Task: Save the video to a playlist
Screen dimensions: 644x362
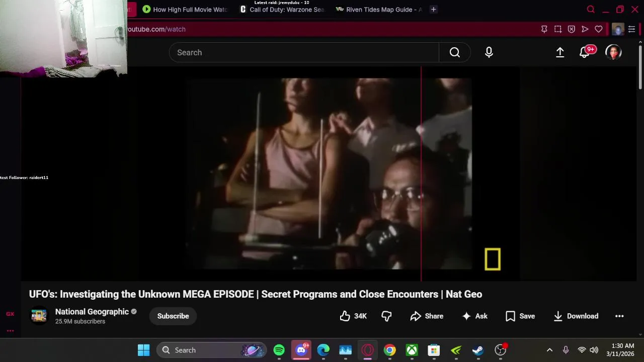Action: point(520,316)
